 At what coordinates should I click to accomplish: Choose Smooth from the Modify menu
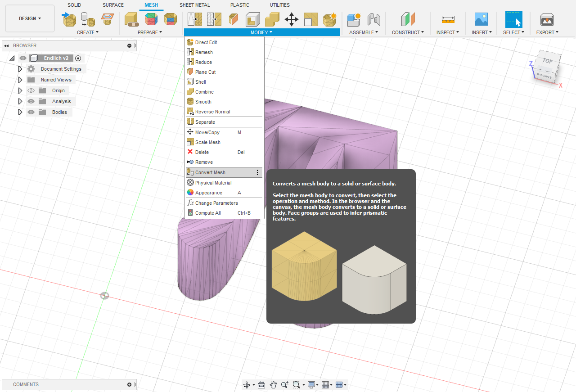(x=224, y=102)
